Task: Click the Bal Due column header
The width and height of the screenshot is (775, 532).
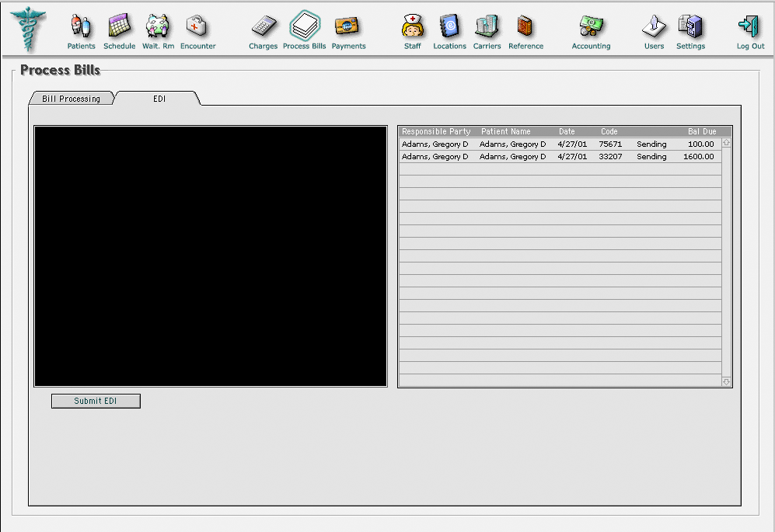Action: pos(702,131)
